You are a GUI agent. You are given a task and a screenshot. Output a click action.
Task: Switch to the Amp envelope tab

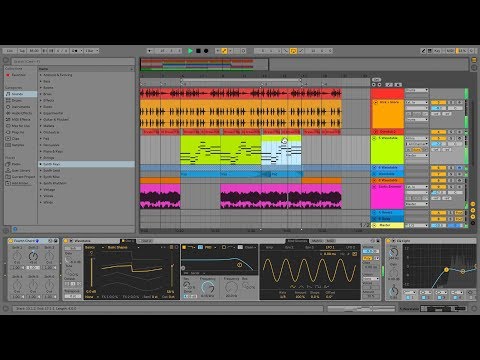pos(269,247)
